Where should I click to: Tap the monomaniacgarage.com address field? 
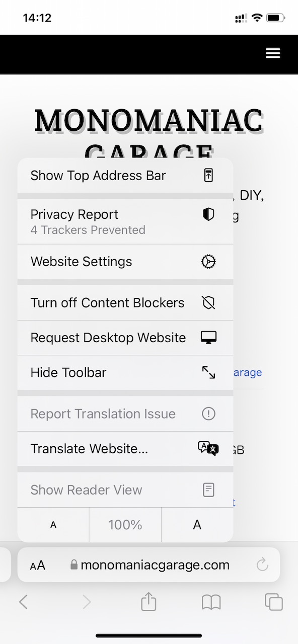pyautogui.click(x=150, y=565)
